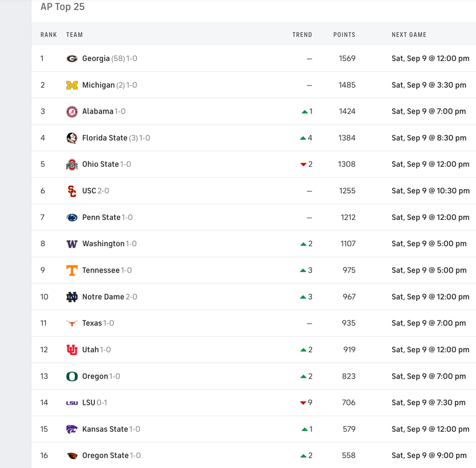Click the AP Top 25 heading
Image resolution: width=476 pixels, height=468 pixels.
pyautogui.click(x=63, y=6)
